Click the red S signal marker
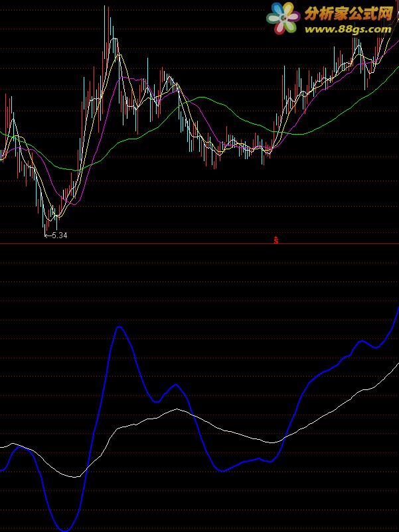The width and height of the screenshot is (399, 532). coord(276,240)
